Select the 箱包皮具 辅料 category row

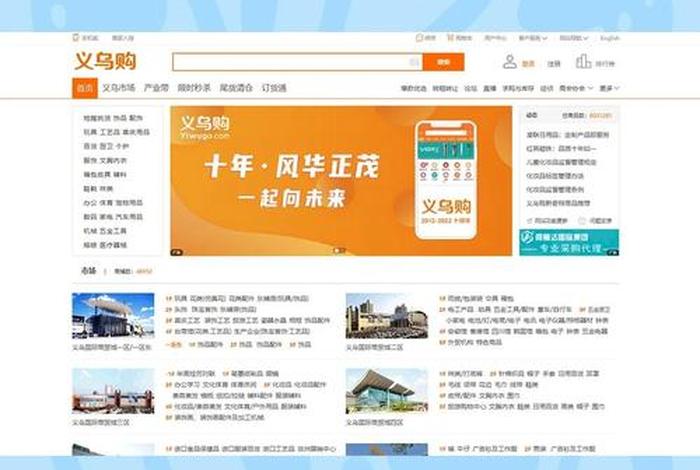coord(105,175)
